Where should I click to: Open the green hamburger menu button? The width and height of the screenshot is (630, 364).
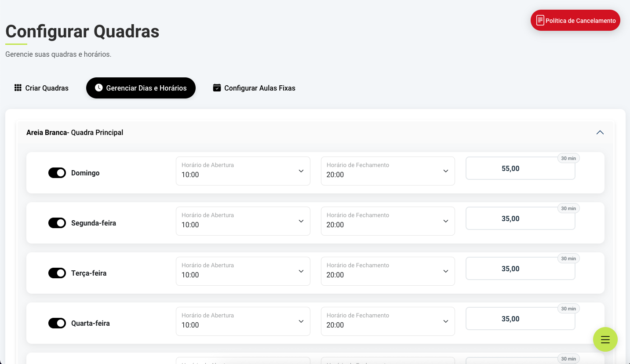click(x=605, y=339)
